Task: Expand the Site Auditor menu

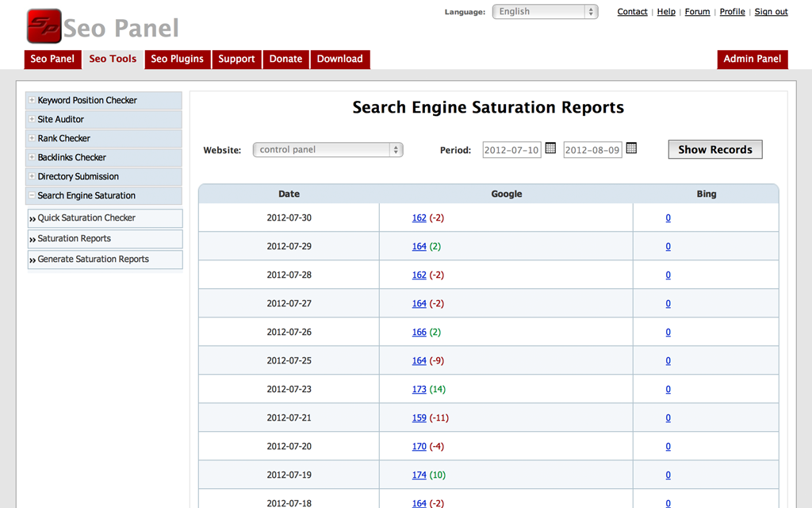Action: click(32, 119)
